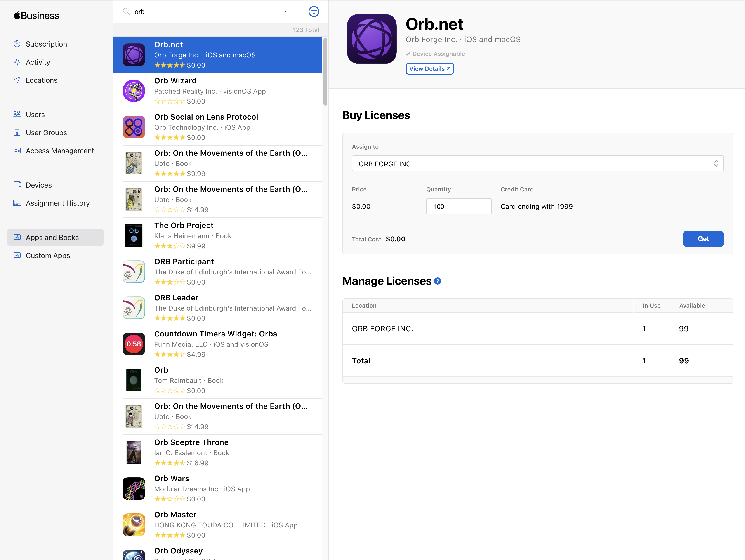This screenshot has width=745, height=560.
Task: Click the Countdown Timers Widget red icon
Action: click(134, 344)
